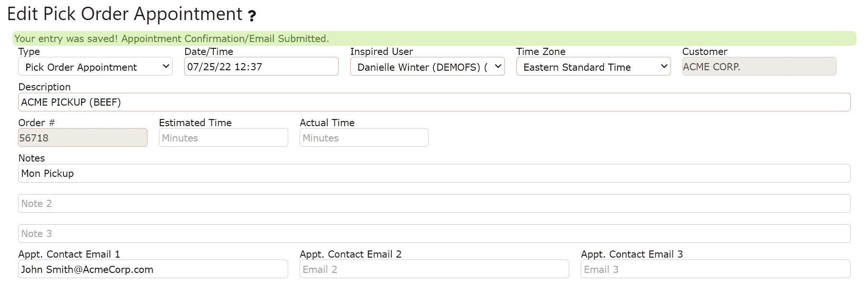Click the Notes field containing Mon Pickup

[x=434, y=174]
